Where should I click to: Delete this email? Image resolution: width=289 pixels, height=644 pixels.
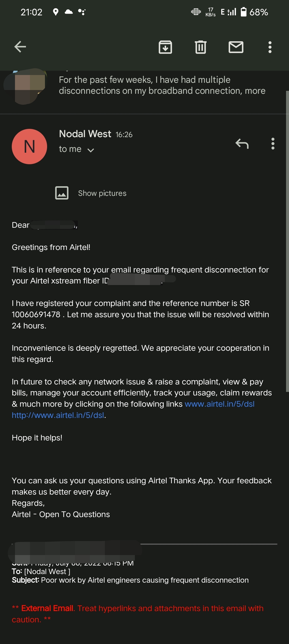(x=201, y=47)
